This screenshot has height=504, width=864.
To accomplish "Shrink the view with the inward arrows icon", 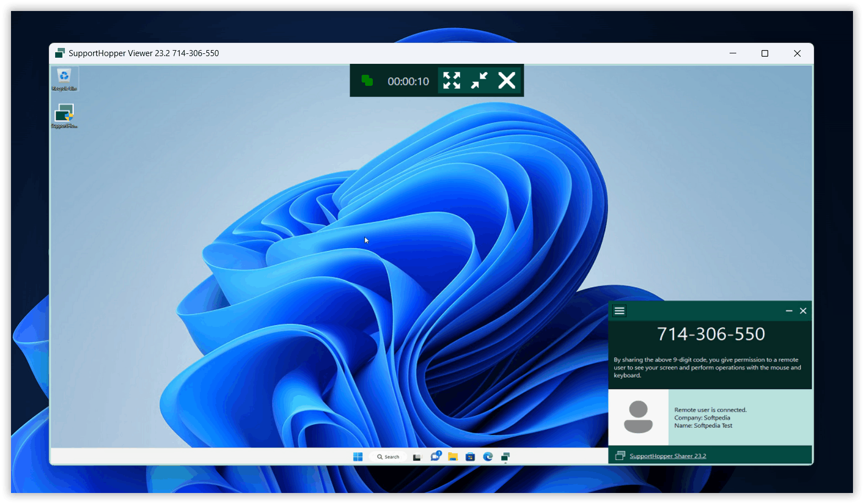I will pos(479,80).
